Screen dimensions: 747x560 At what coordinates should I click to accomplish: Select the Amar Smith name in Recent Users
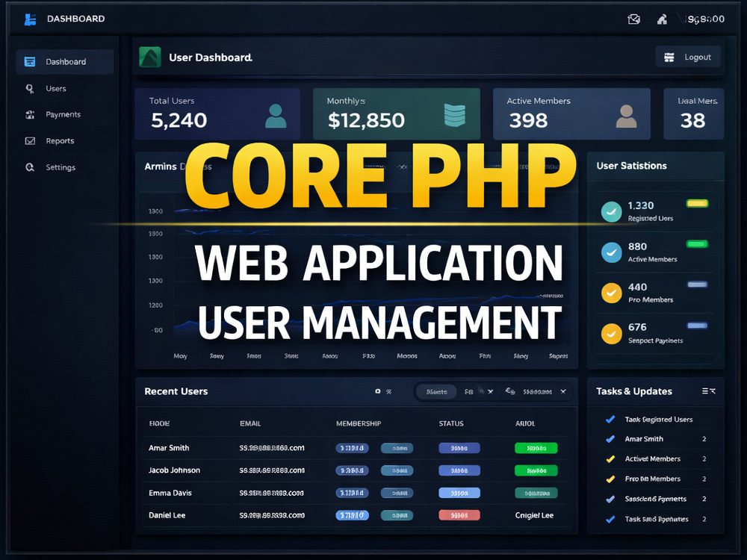pyautogui.click(x=169, y=447)
